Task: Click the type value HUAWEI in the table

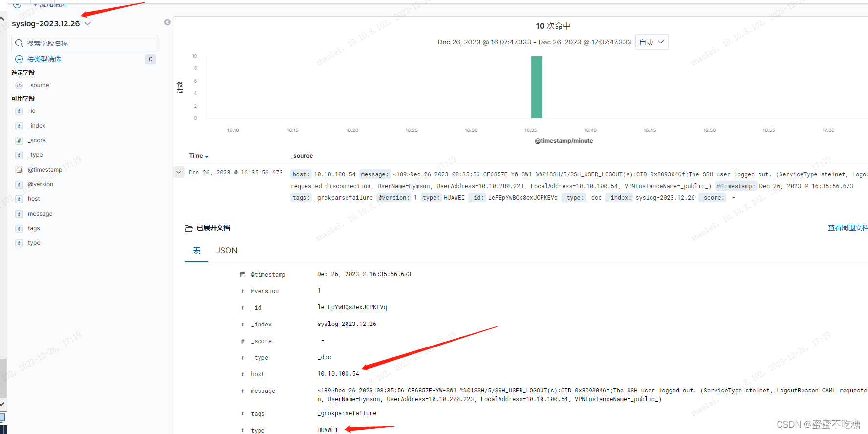Action: (327, 430)
